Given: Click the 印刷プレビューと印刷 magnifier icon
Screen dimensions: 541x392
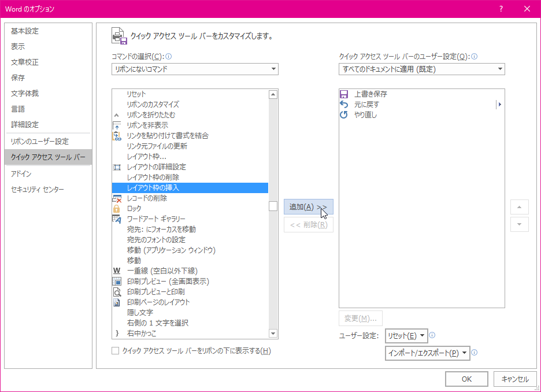Looking at the screenshot, I should (x=117, y=292).
